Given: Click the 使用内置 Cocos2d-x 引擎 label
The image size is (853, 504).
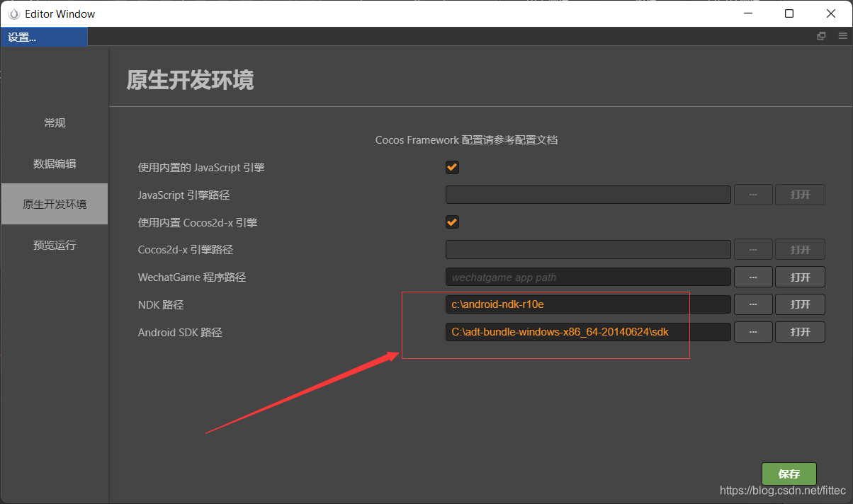Looking at the screenshot, I should (198, 223).
